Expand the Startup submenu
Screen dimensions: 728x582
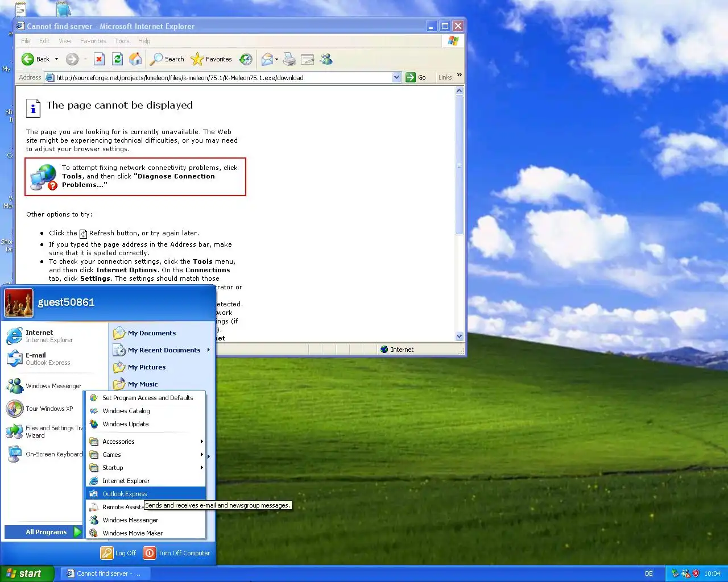(146, 468)
